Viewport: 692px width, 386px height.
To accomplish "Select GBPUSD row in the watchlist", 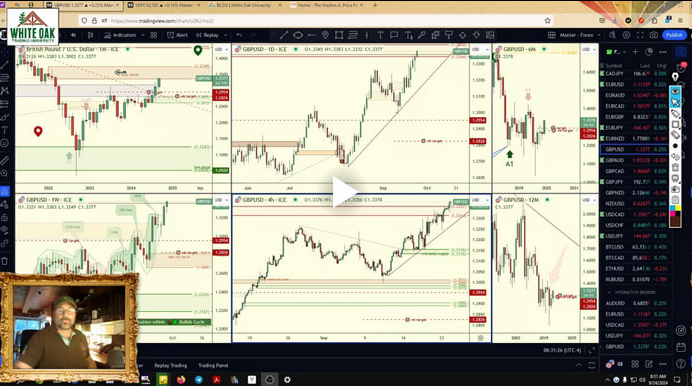I will [634, 150].
